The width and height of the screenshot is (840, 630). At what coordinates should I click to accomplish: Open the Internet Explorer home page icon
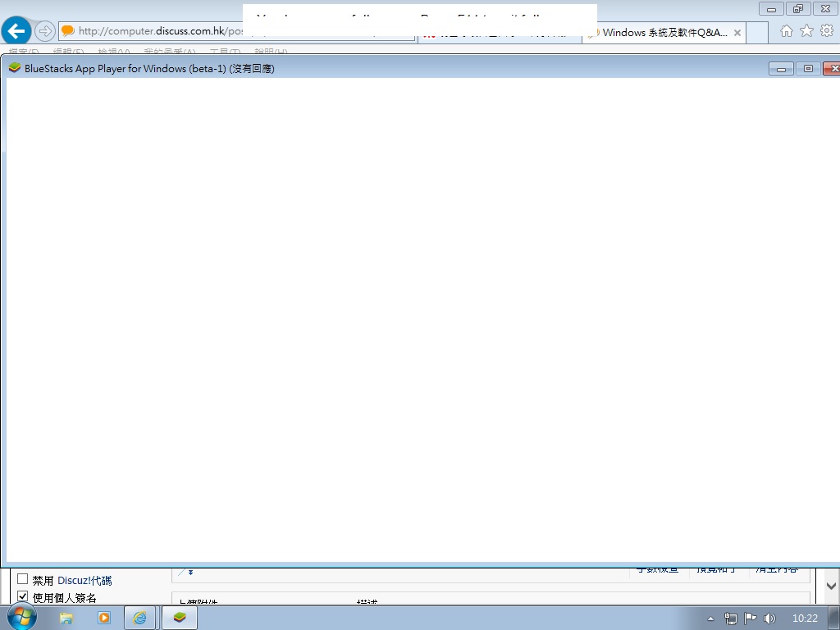786,31
